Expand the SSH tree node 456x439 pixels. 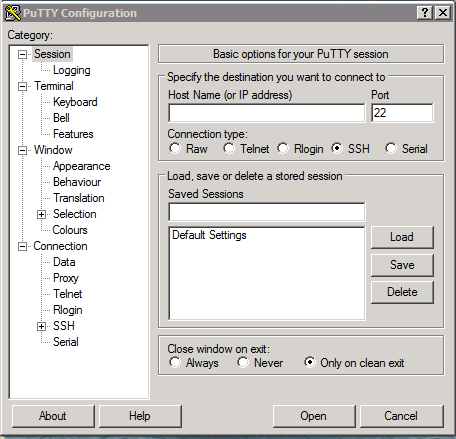(x=41, y=326)
